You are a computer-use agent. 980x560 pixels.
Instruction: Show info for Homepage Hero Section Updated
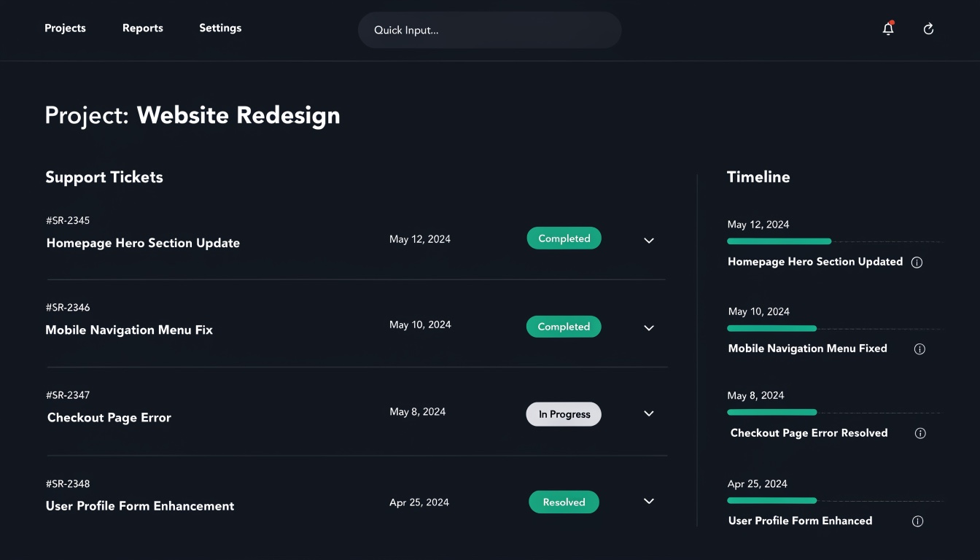917,262
